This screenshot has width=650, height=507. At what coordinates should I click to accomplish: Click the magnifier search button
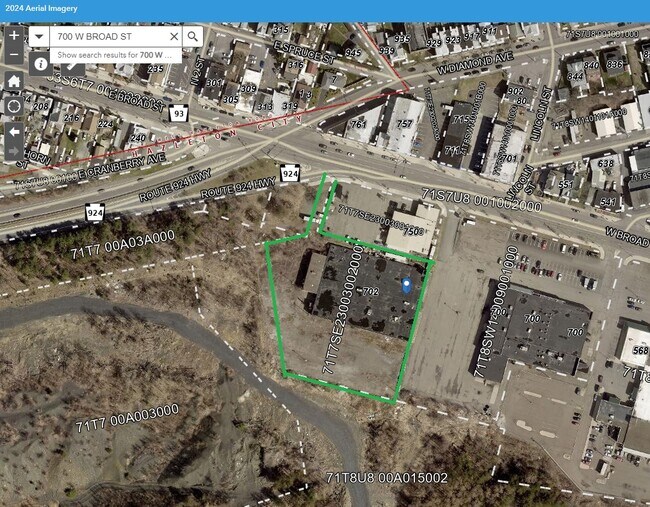pyautogui.click(x=193, y=36)
